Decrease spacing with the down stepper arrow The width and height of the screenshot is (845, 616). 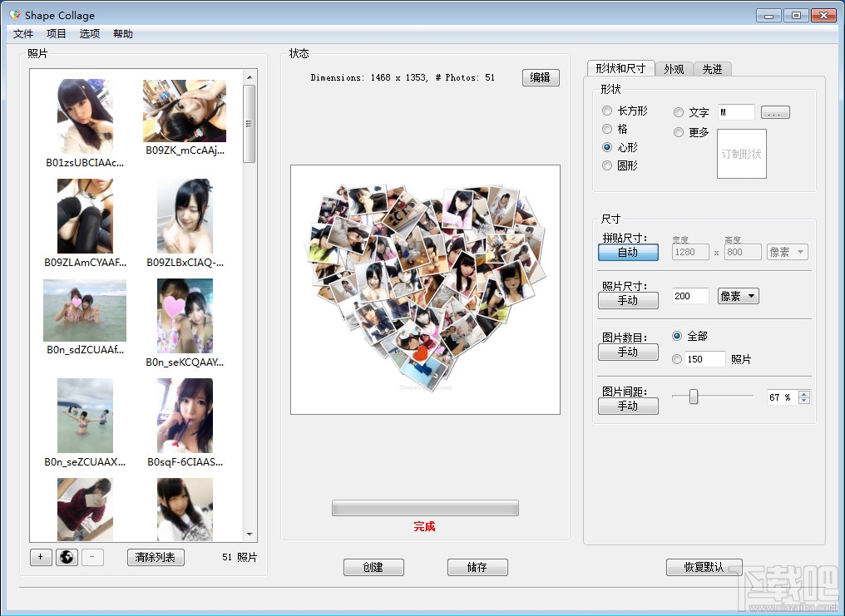click(x=804, y=401)
